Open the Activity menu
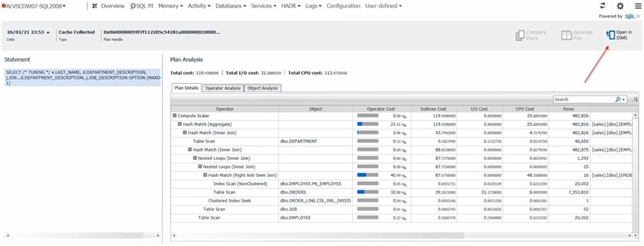The width and height of the screenshot is (644, 246). point(199,6)
